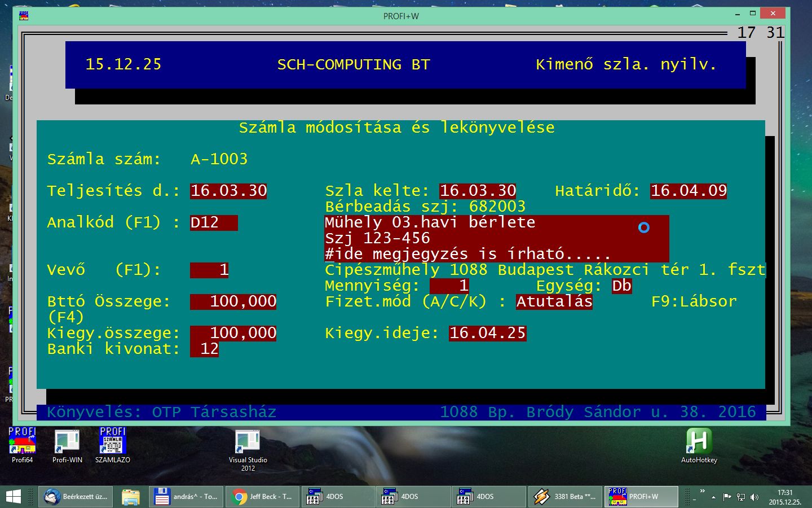Open the Winamp 3381 Beta taskbar item
The height and width of the screenshot is (508, 812).
tap(565, 497)
